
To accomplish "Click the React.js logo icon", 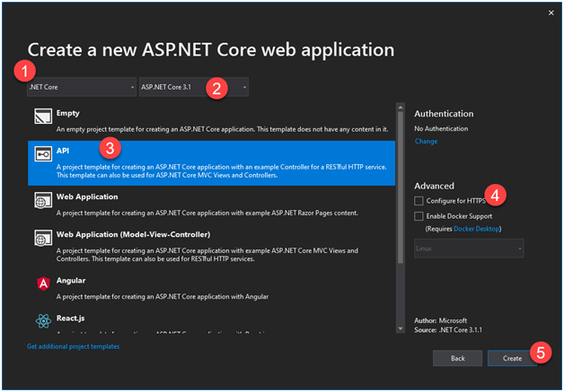I will point(42,321).
